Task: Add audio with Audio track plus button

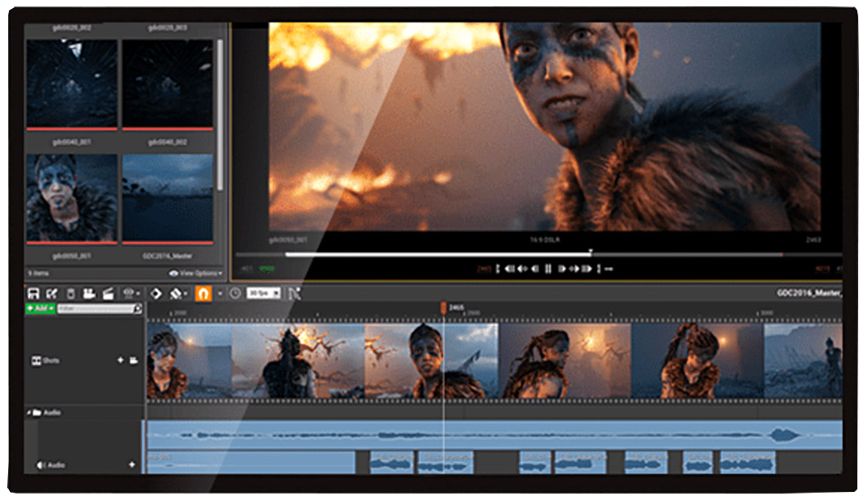Action: coord(132,464)
